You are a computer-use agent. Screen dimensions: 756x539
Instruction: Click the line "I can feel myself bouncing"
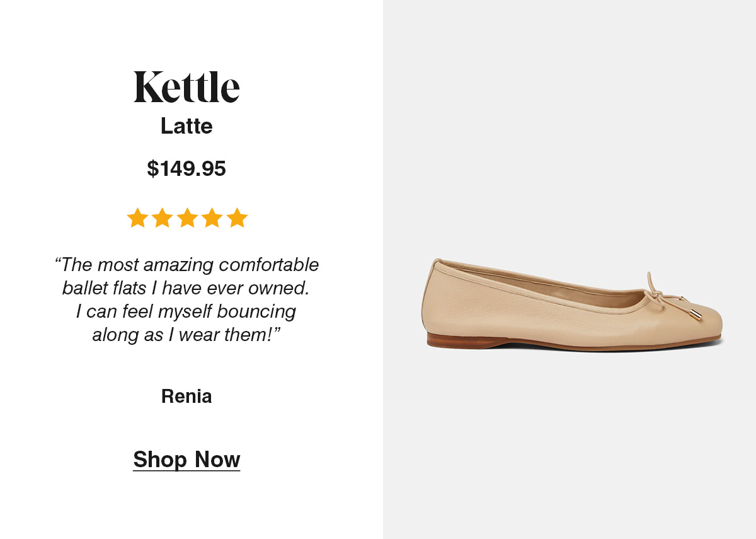pos(186,311)
